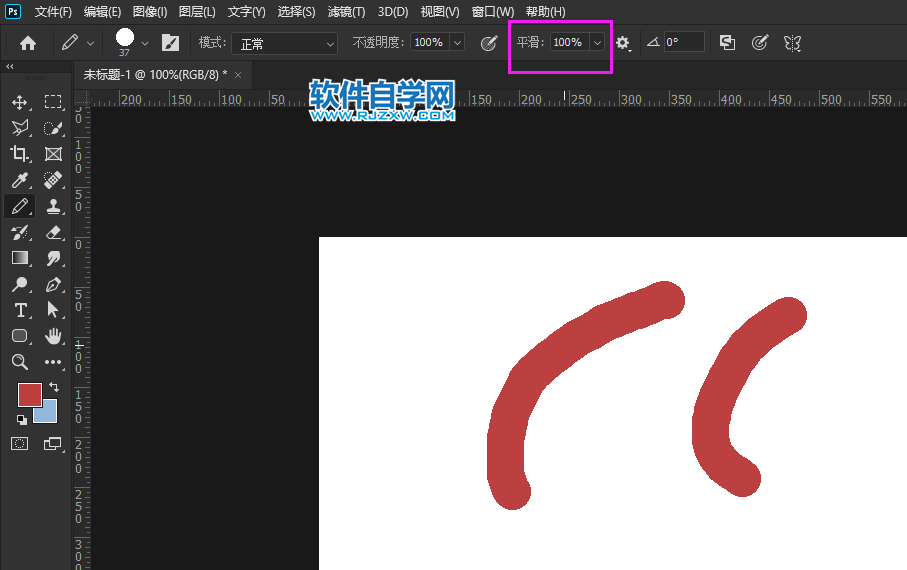Open the 滤镜(T) menu
Screen dimensions: 907x570
[345, 12]
